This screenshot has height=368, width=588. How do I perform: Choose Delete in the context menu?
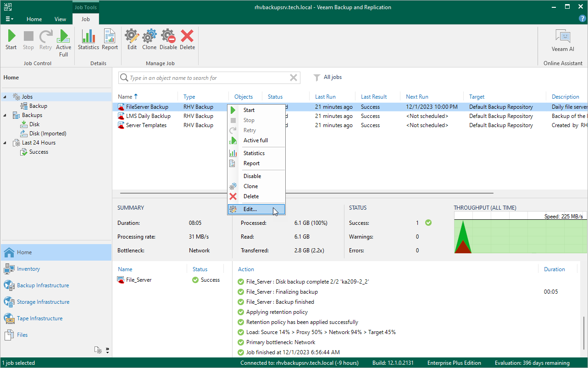(x=257, y=196)
